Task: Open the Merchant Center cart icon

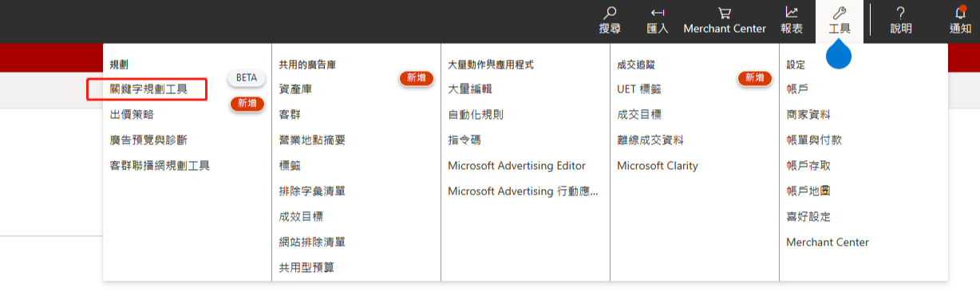Action: pyautogui.click(x=725, y=13)
